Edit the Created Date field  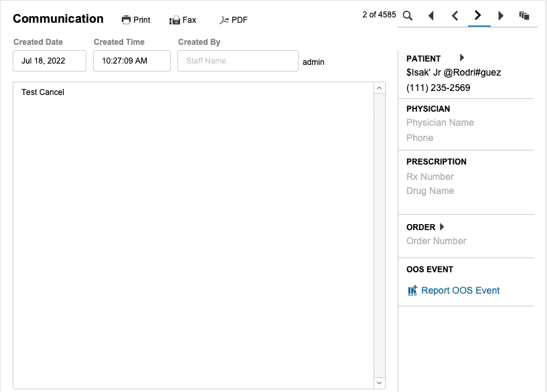click(50, 61)
